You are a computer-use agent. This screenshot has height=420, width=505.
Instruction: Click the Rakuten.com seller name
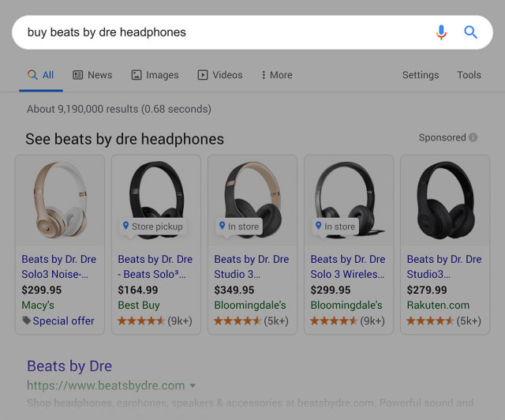[x=438, y=305]
